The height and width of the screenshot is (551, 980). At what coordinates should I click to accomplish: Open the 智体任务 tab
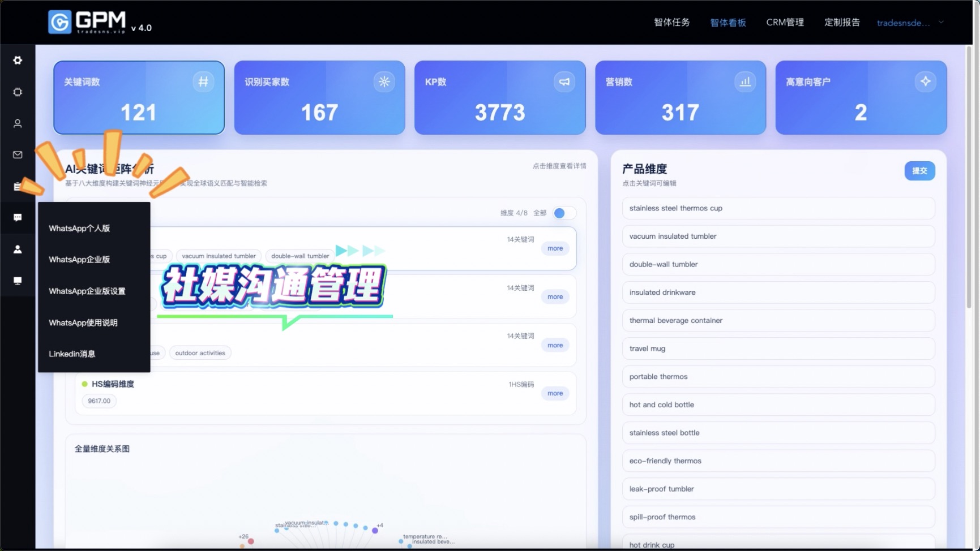point(671,23)
